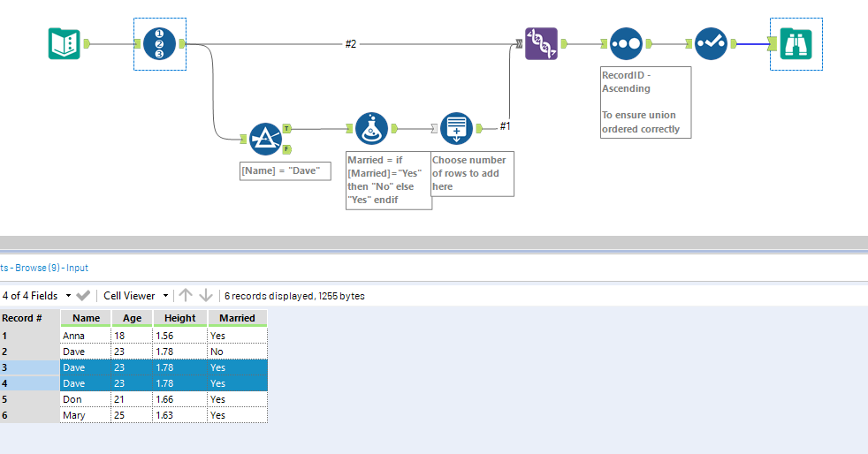Select the #2 connection label

coord(351,43)
